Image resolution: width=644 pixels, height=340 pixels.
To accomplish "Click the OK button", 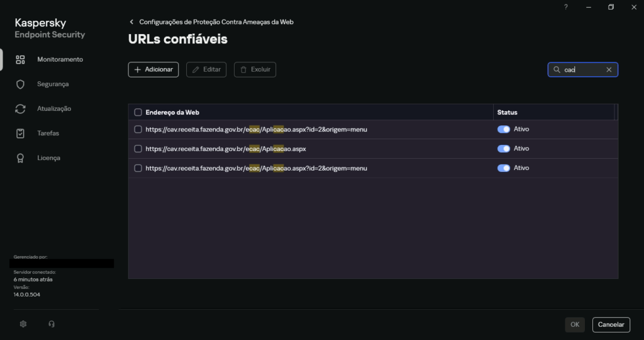I will point(575,325).
